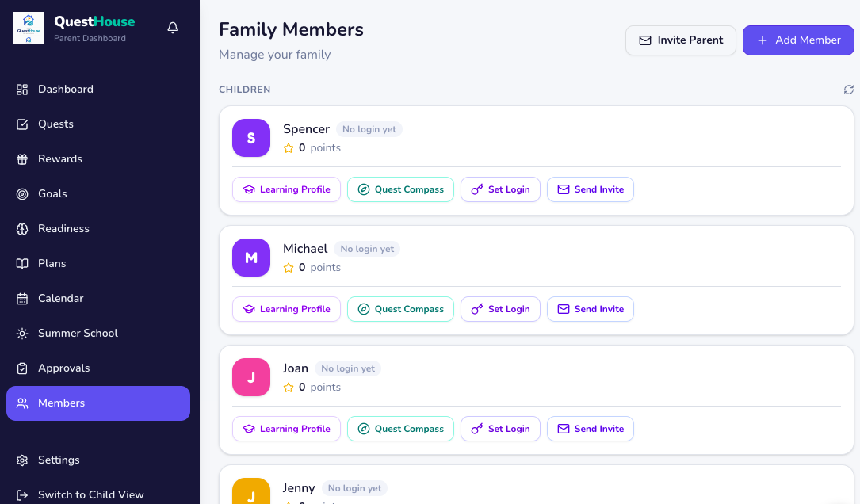Click the Add Member button
Screen dimensions: 860x504
[x=798, y=40]
